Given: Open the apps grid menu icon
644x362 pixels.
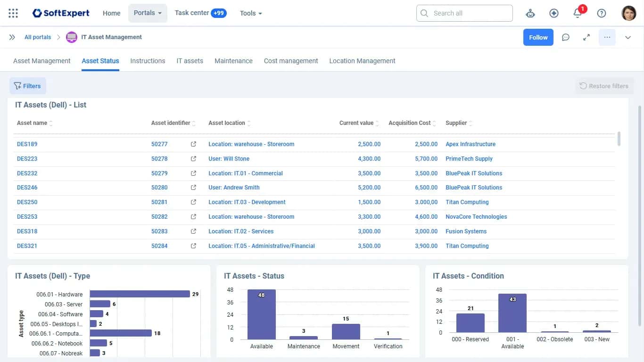Looking at the screenshot, I should point(13,13).
